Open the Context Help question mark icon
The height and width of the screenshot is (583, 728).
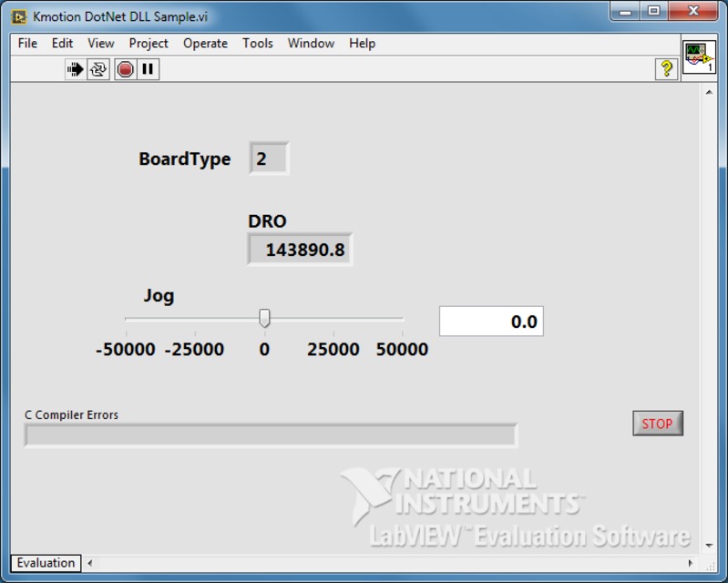click(666, 69)
